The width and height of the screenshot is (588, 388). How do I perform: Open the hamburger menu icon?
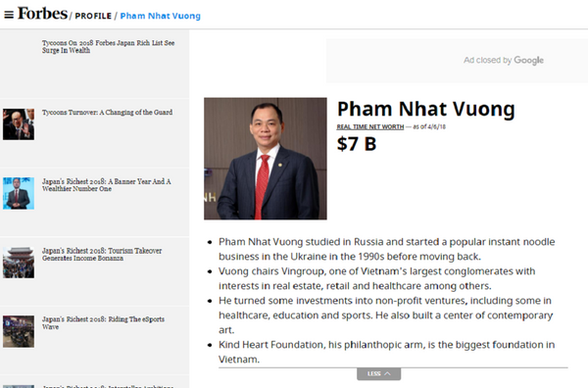[x=9, y=15]
